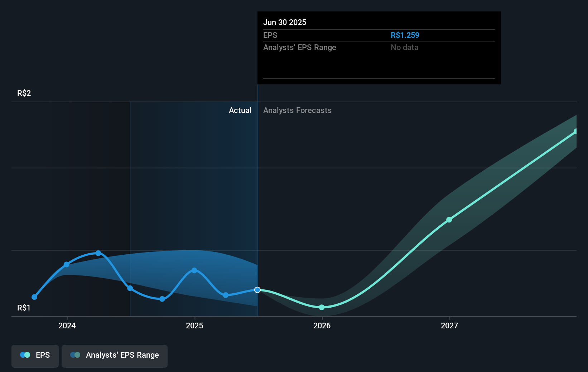588x372 pixels.
Task: Select the Actual label above the chart
Action: click(x=240, y=111)
